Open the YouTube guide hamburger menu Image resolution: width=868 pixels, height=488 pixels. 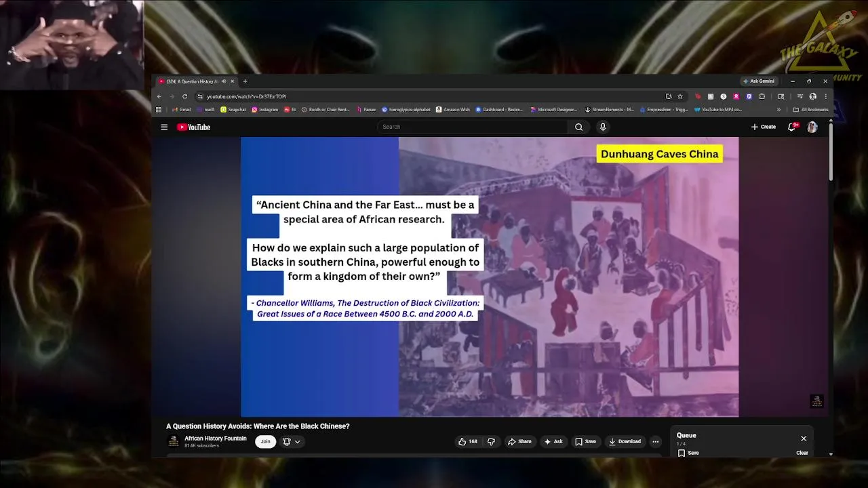pyautogui.click(x=164, y=127)
